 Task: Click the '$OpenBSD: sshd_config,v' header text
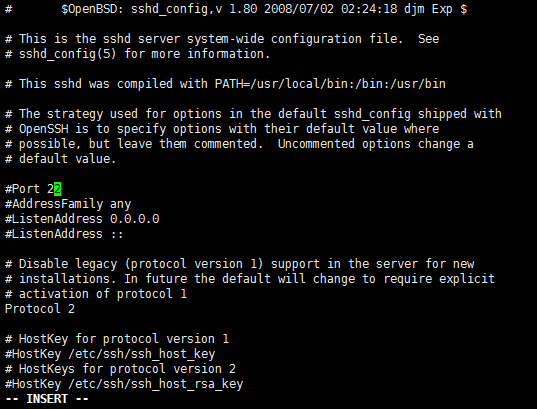(x=142, y=9)
